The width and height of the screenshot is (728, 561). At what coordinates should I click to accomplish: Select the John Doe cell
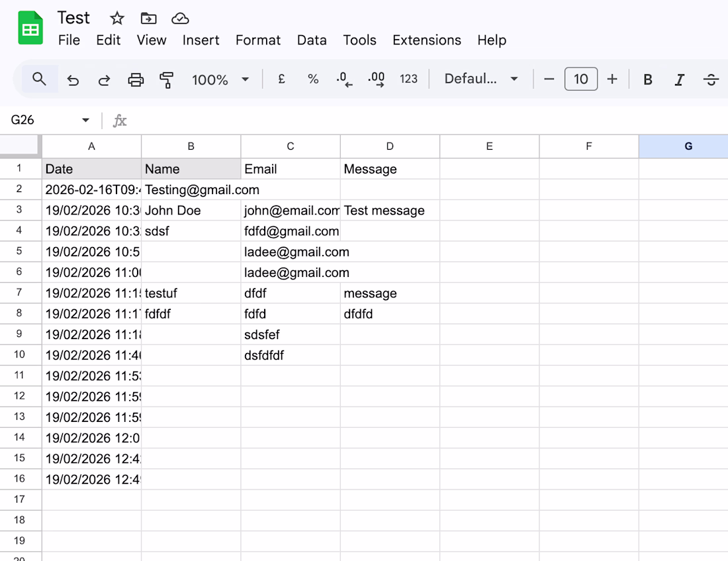click(x=191, y=210)
